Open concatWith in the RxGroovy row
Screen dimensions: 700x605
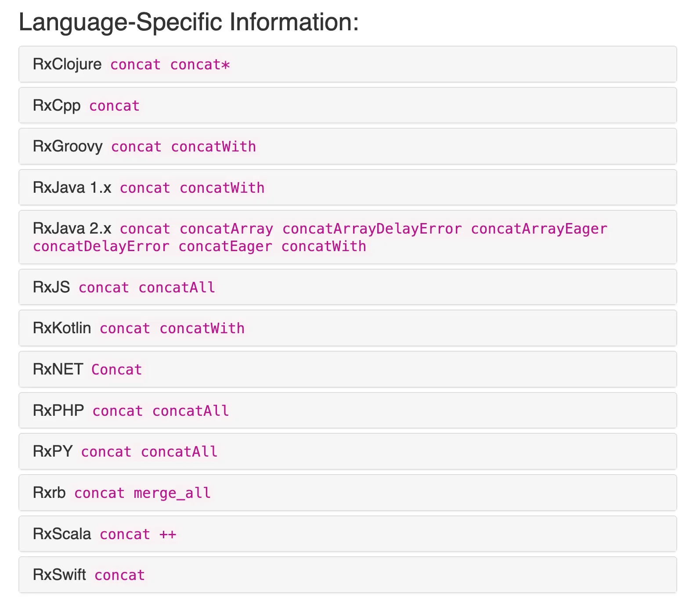[213, 147]
